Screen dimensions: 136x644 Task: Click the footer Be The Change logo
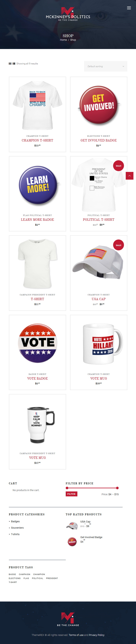point(68,619)
